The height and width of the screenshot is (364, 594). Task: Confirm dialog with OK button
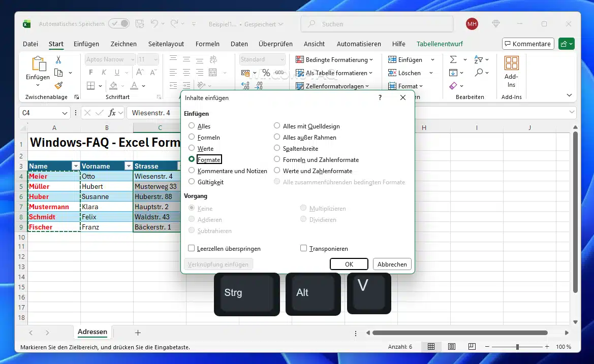click(x=349, y=264)
